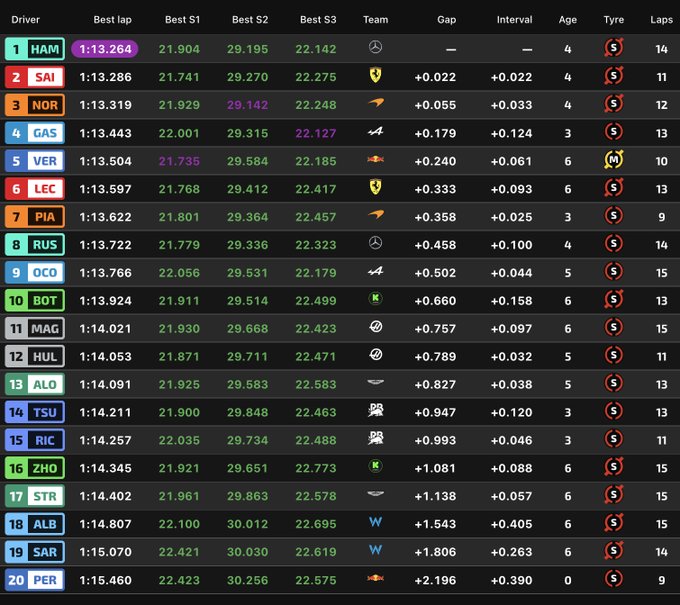Click the +0.827 gap value

click(x=435, y=384)
